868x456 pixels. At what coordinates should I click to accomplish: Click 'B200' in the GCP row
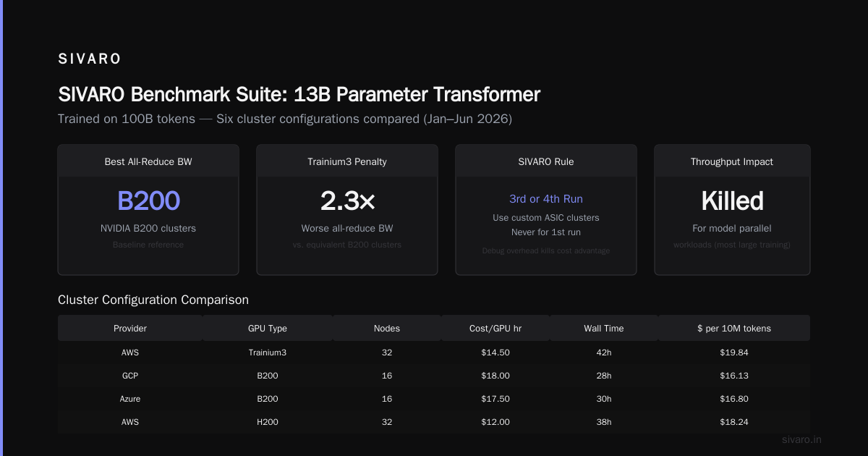click(x=268, y=376)
